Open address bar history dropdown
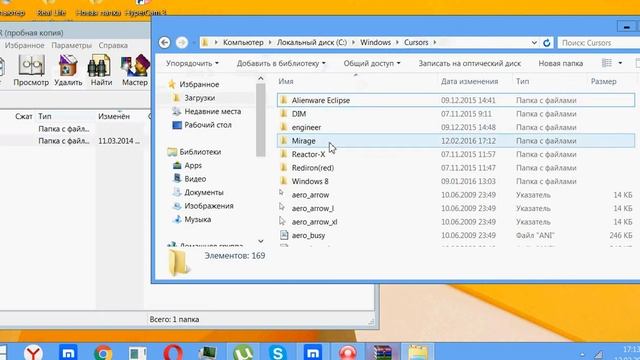640x360 pixels. (534, 42)
